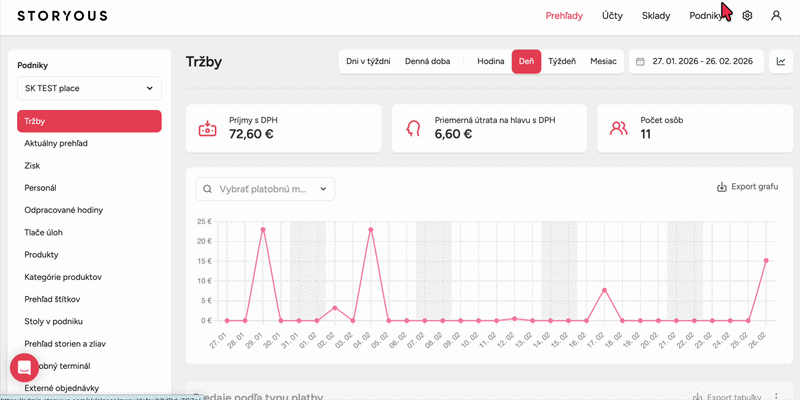Click the Export grafu download icon
Viewport: 800px width, 400px height.
(722, 187)
